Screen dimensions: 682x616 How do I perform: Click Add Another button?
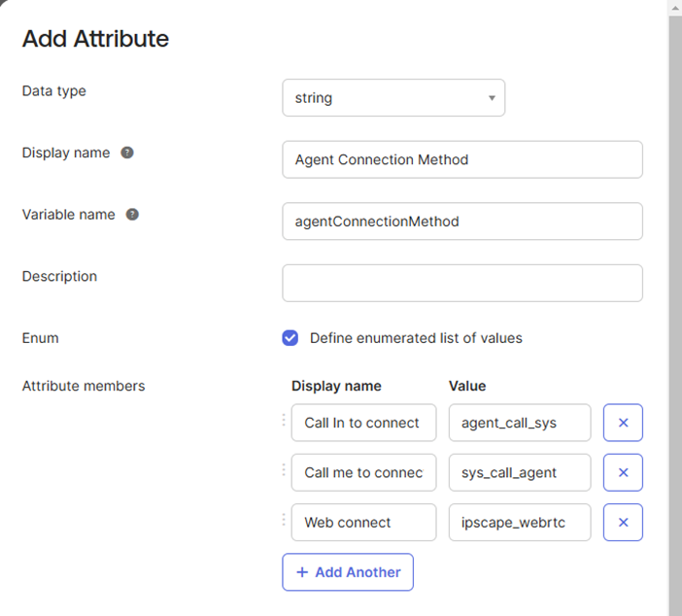coord(348,572)
